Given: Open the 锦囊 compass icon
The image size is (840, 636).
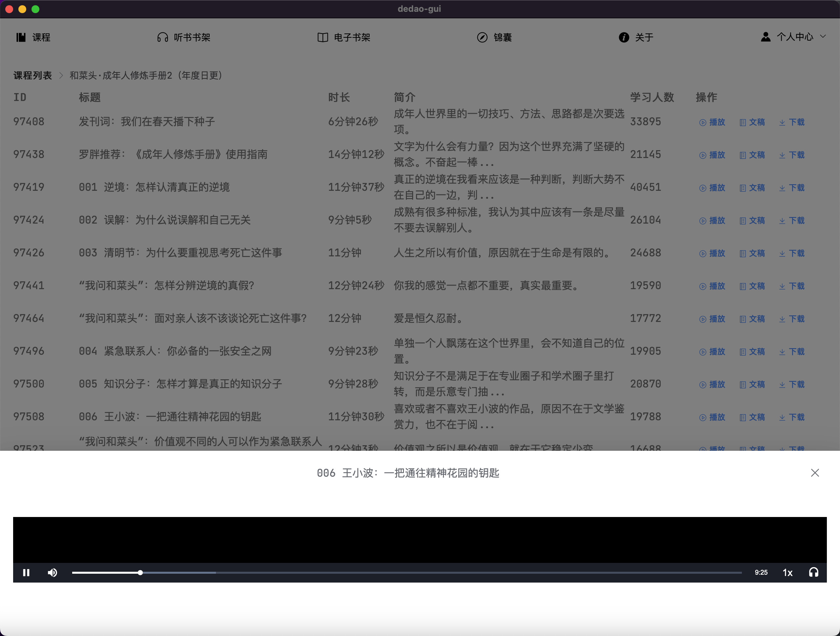Looking at the screenshot, I should (x=482, y=37).
